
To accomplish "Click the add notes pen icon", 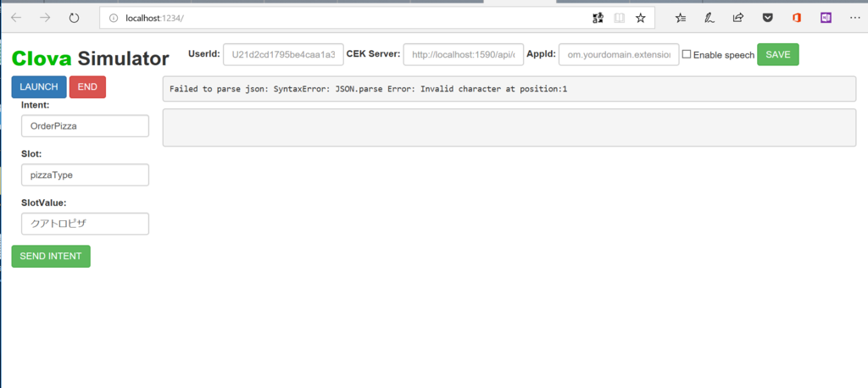I will tap(709, 19).
